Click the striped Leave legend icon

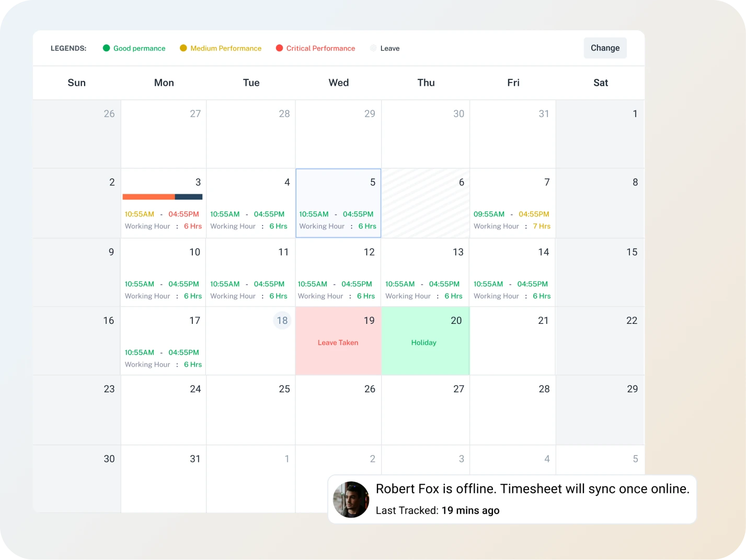373,48
